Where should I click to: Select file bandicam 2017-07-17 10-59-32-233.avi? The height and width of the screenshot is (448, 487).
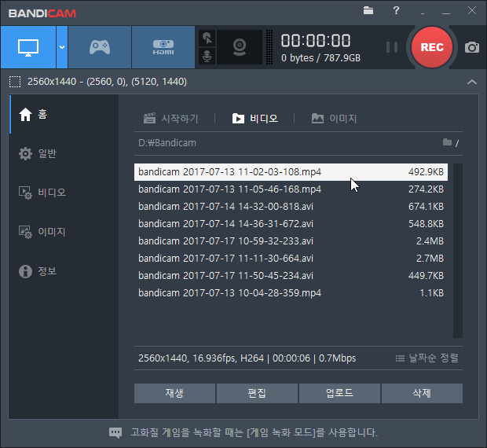point(291,241)
